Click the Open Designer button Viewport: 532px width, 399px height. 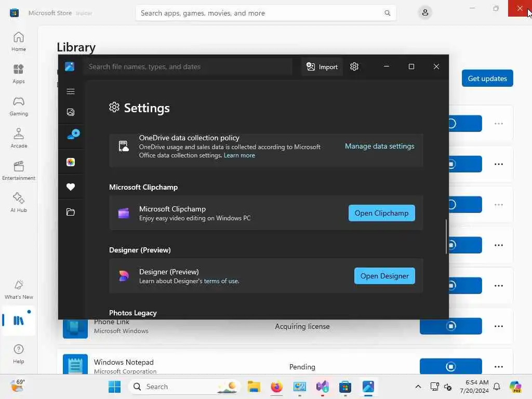(x=384, y=276)
